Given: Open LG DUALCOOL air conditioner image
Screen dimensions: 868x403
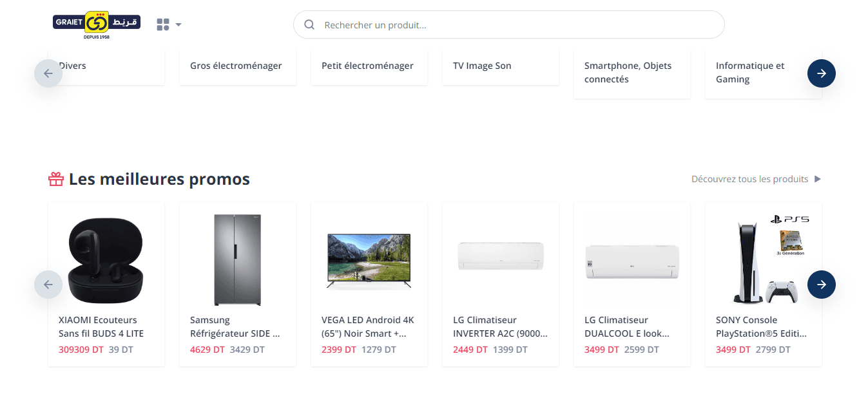Looking at the screenshot, I should (x=632, y=261).
